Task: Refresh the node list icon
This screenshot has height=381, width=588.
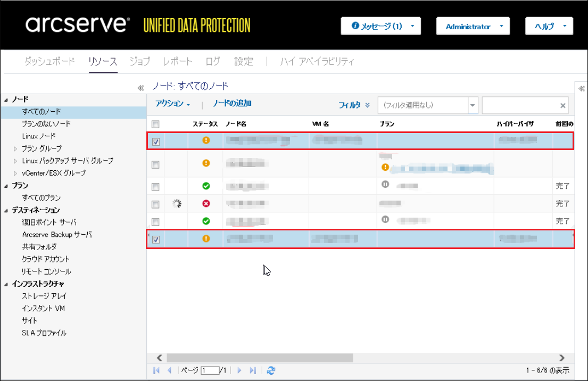Action: 271,370
